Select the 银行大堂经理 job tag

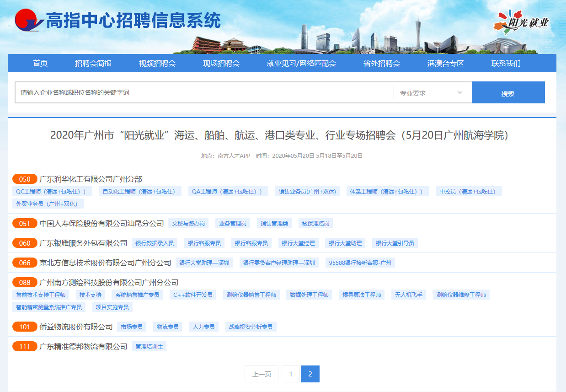298,243
